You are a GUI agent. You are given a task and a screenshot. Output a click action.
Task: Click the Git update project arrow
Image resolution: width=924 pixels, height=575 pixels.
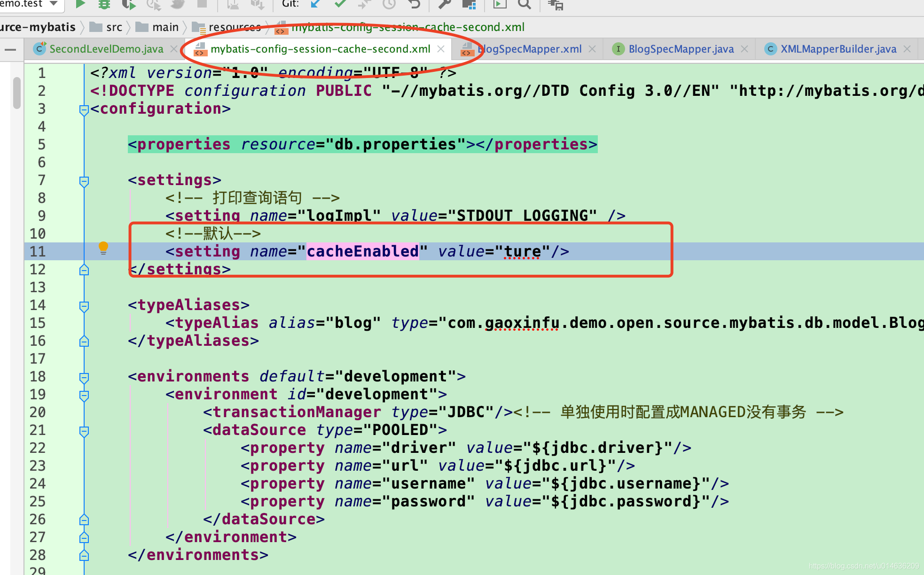coord(315,4)
